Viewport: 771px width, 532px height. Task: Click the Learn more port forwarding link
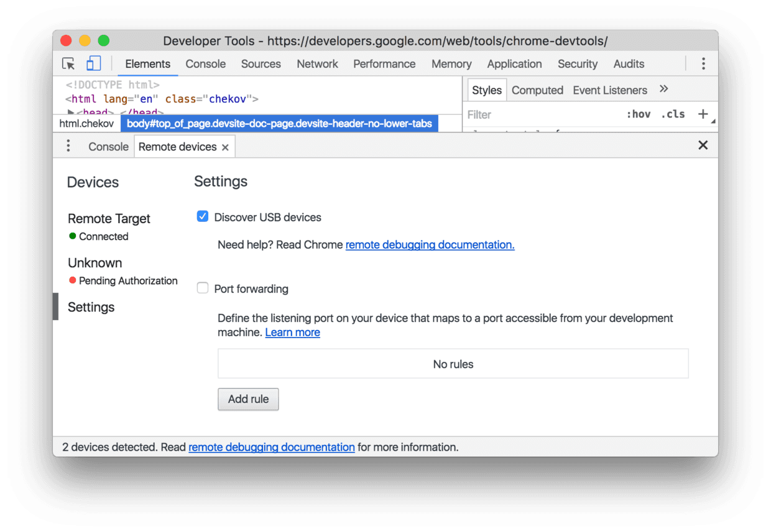tap(292, 332)
